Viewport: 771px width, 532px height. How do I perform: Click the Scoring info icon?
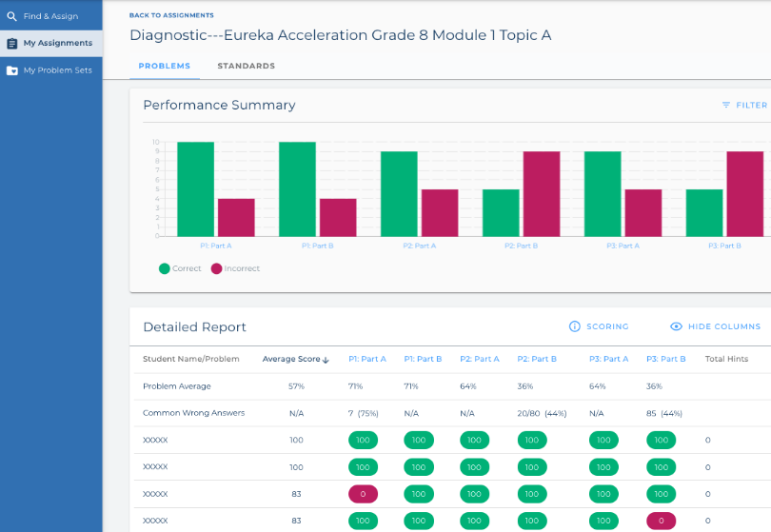click(x=574, y=326)
